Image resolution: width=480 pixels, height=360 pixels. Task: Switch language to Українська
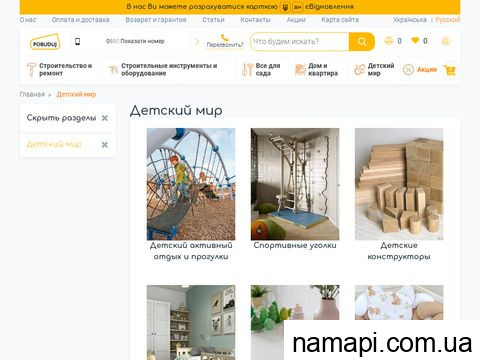(410, 20)
